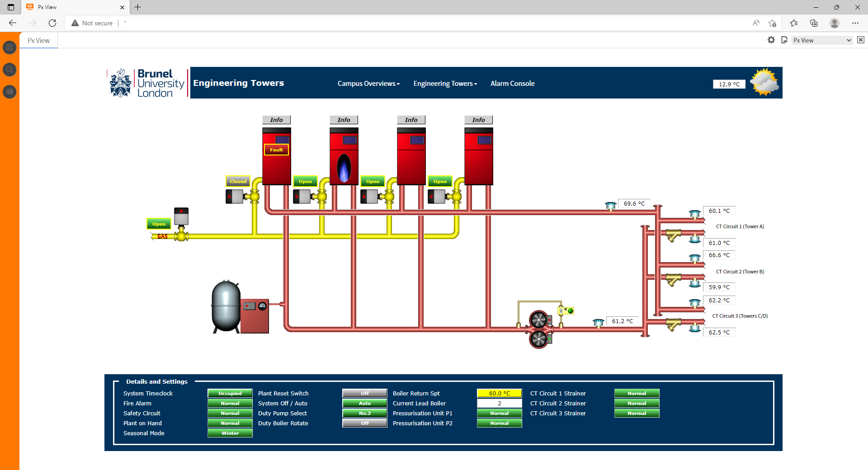Toggle System Off / Auto setting
The height and width of the screenshot is (470, 868).
[x=364, y=403]
